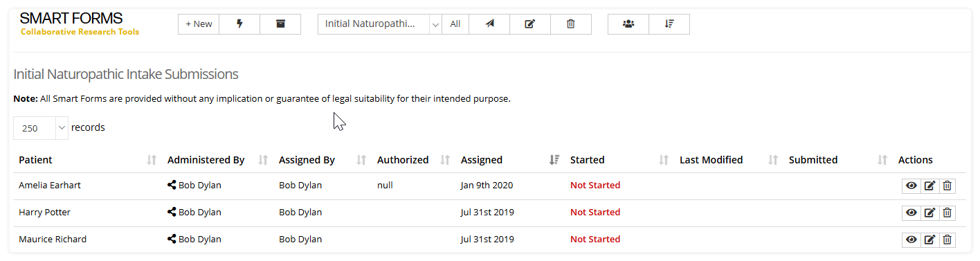Click the toolbar trash delete icon
This screenshot has height=261, width=980.
click(x=571, y=24)
